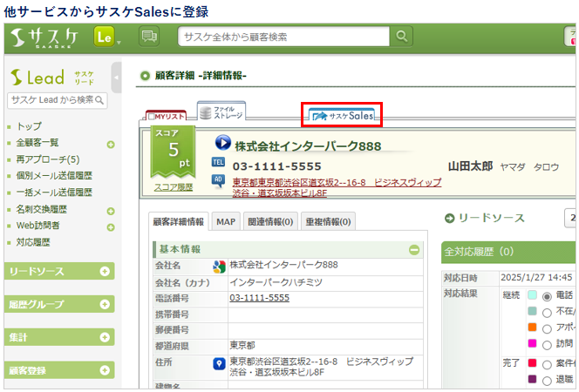Click the orange swatch beside アポ

point(532,327)
